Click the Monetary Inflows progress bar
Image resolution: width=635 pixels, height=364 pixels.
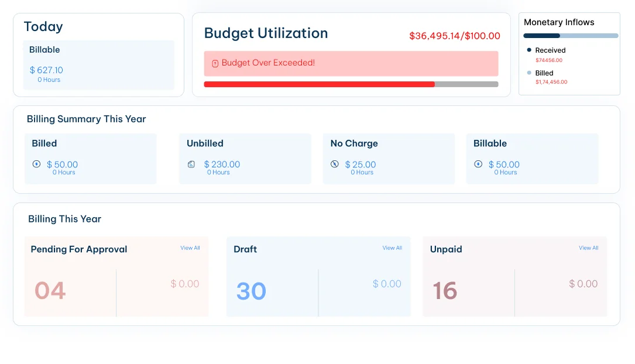[571, 36]
